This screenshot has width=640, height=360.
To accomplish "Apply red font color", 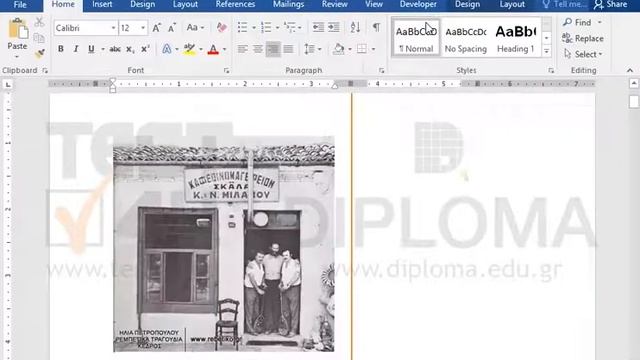I will 213,49.
